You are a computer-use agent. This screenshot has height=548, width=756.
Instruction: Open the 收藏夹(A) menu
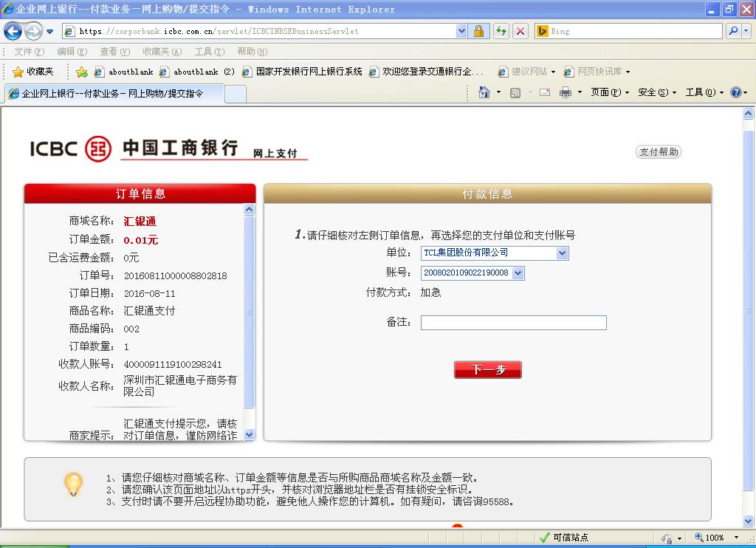pyautogui.click(x=162, y=52)
